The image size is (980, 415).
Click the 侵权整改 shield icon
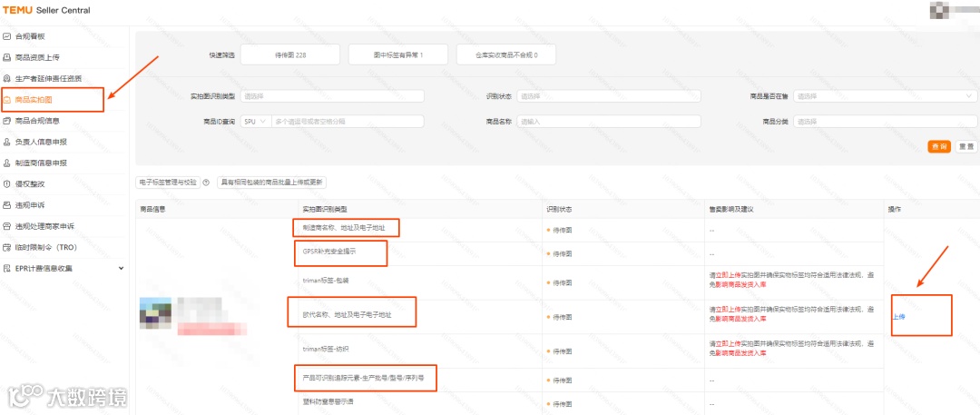tap(7, 184)
